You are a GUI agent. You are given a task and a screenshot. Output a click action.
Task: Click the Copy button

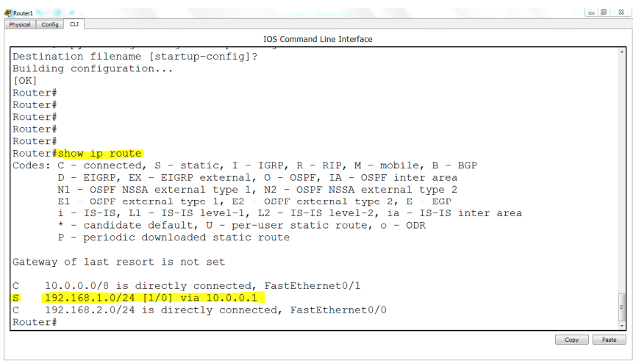(571, 340)
